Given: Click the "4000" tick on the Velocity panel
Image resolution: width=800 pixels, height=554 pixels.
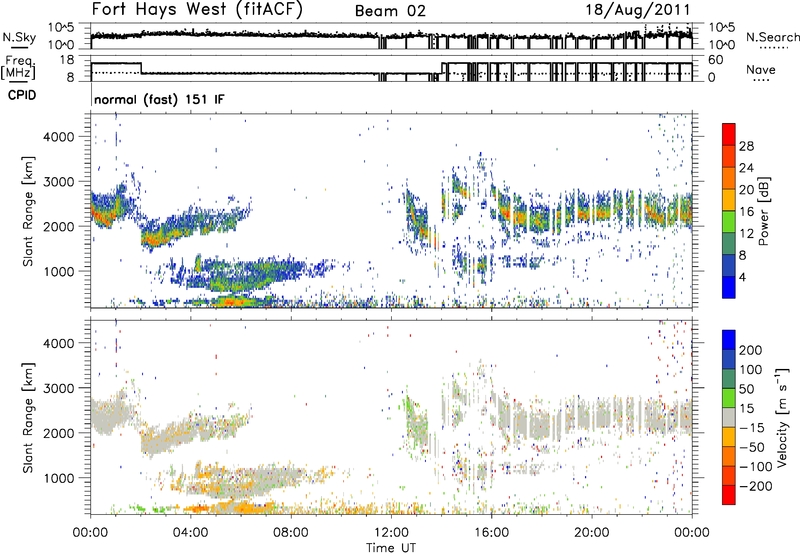Looking at the screenshot, I should (x=58, y=343).
